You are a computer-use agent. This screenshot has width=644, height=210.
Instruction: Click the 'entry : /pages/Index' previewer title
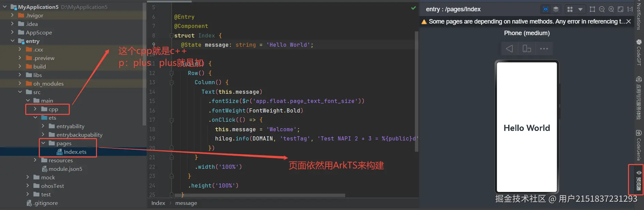[453, 9]
